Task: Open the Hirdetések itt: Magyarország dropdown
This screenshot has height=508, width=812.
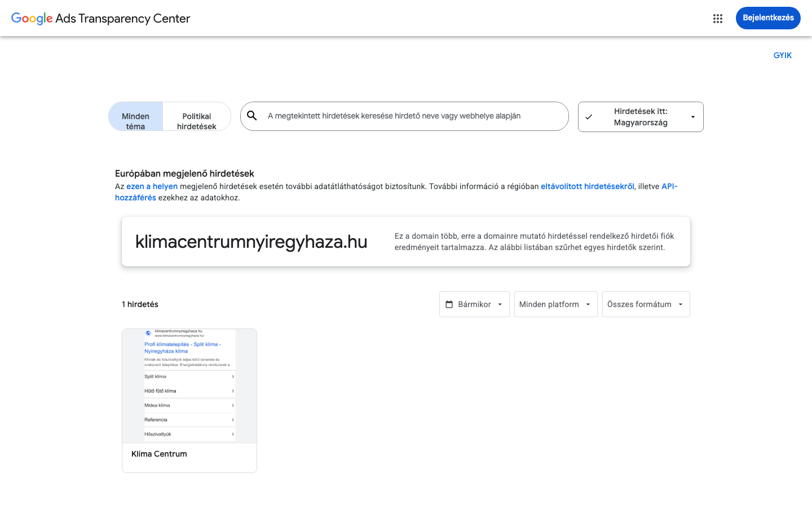Action: [x=641, y=117]
